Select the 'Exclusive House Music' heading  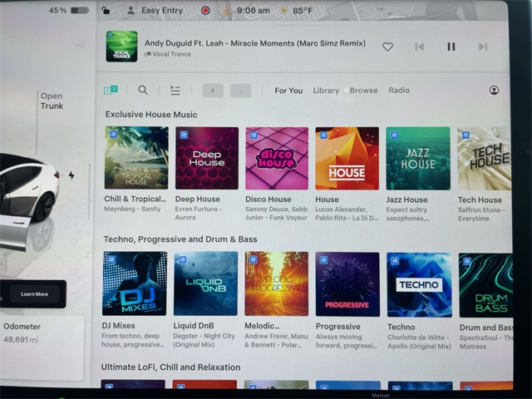point(151,115)
